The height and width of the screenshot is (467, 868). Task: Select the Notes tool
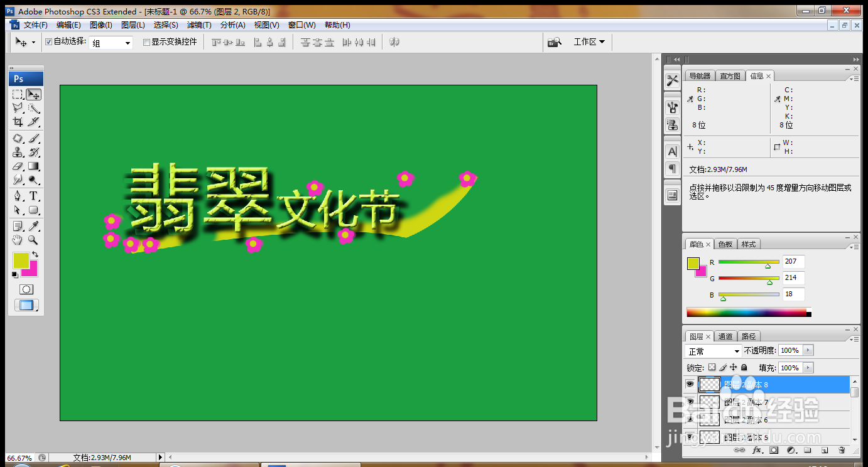(18, 226)
